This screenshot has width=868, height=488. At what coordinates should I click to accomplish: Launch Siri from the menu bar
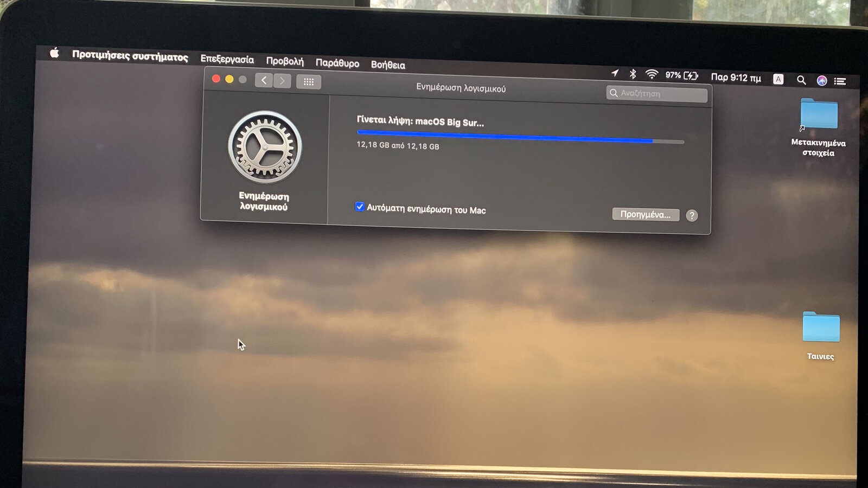822,81
